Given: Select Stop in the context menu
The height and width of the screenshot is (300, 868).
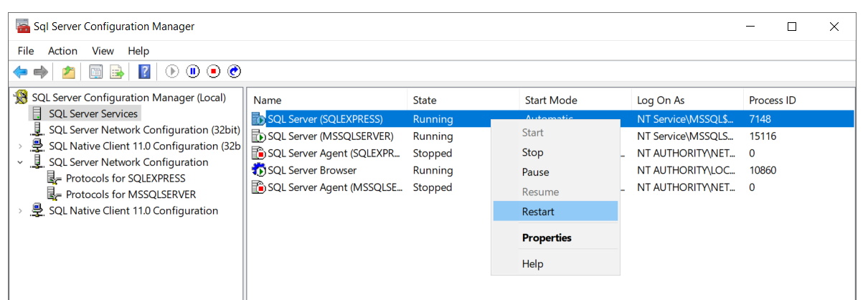Looking at the screenshot, I should coord(532,152).
